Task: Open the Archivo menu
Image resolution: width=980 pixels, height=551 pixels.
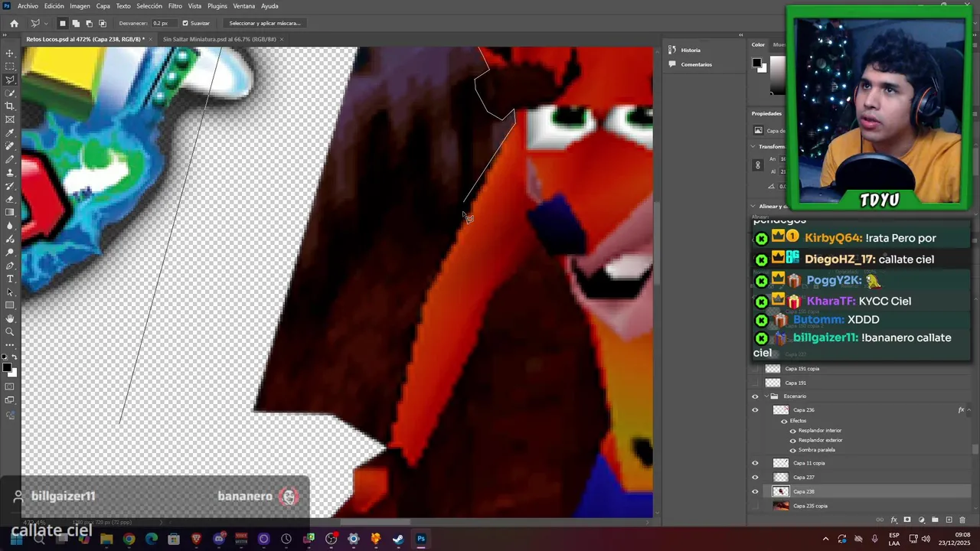Action: coord(28,6)
